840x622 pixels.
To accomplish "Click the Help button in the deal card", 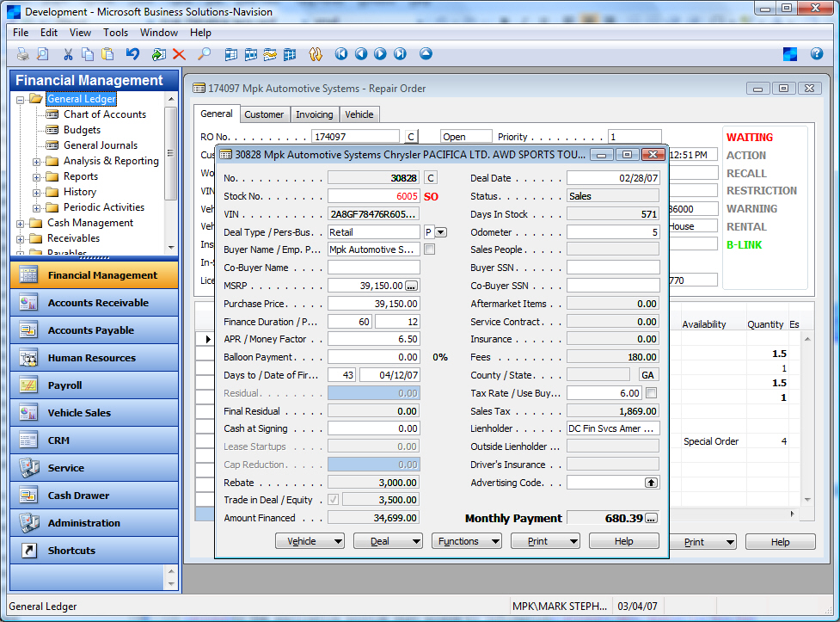I will point(623,541).
